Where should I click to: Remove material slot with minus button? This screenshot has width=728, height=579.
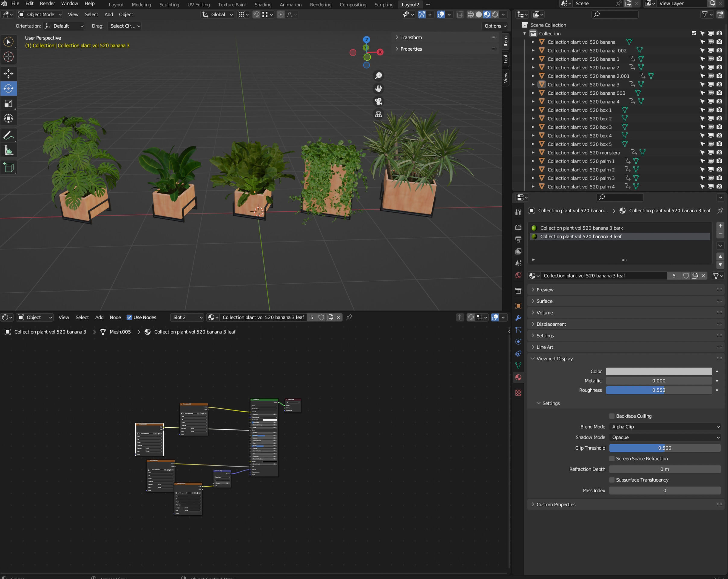720,234
